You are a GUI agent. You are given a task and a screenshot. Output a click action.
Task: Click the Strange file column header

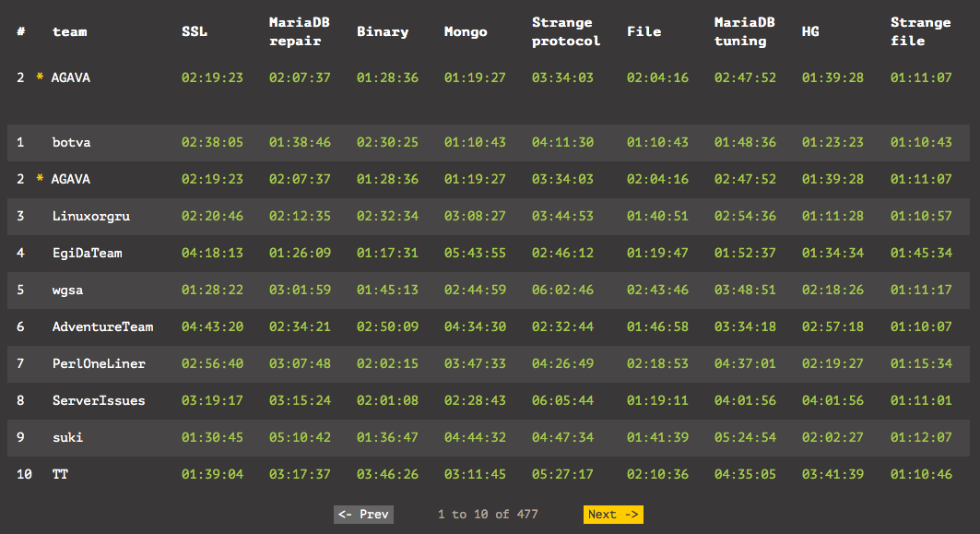pos(921,31)
